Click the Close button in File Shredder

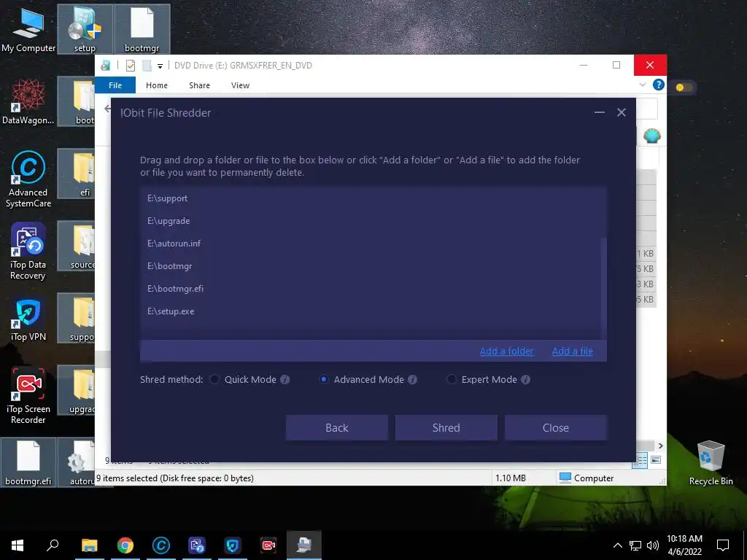pos(555,427)
